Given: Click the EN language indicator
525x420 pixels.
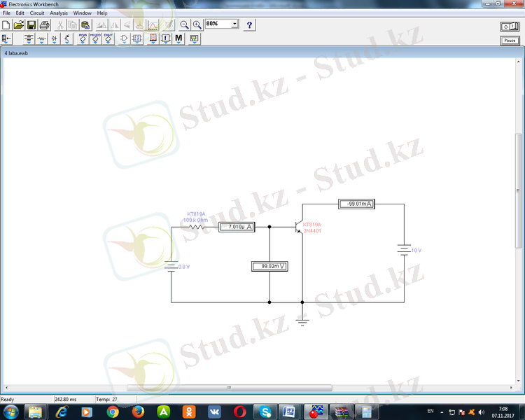Looking at the screenshot, I should pos(430,411).
